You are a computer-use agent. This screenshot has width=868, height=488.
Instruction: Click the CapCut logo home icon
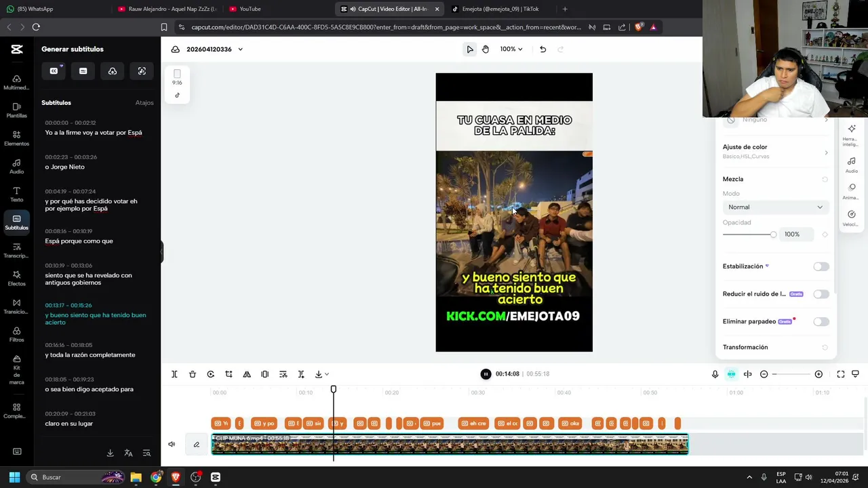[x=17, y=49]
